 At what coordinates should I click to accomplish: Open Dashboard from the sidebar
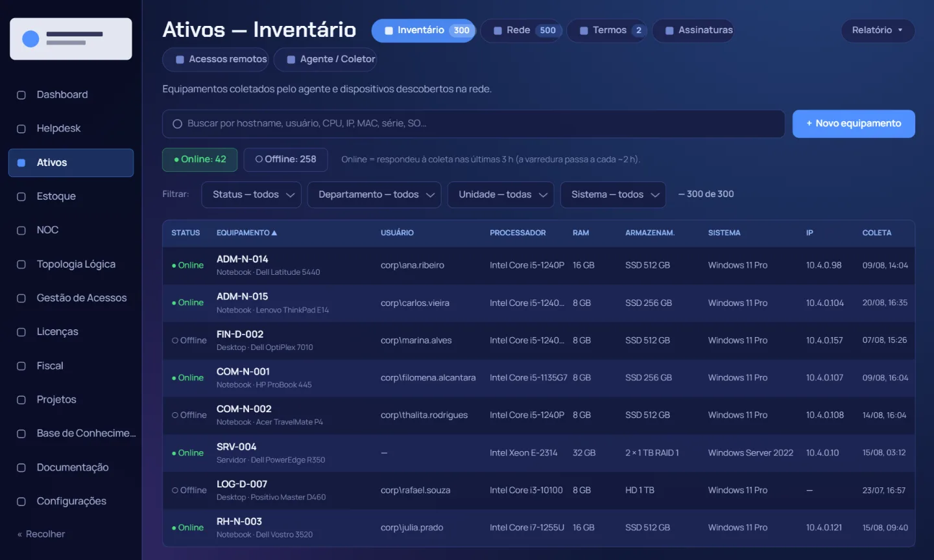pos(71,95)
